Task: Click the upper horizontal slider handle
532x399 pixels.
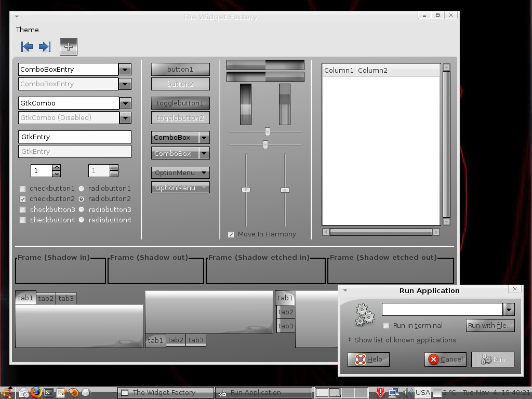Action: [x=268, y=131]
